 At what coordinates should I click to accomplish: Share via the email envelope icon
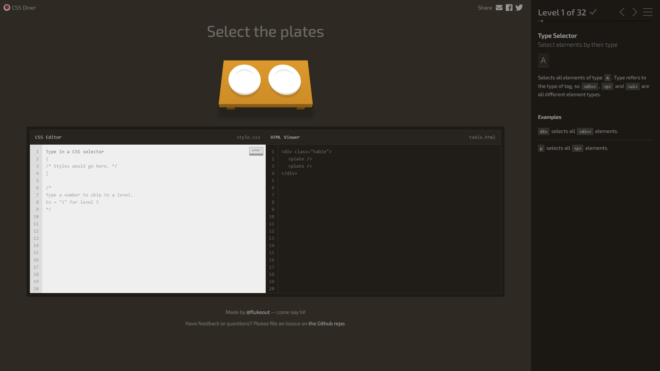point(499,8)
